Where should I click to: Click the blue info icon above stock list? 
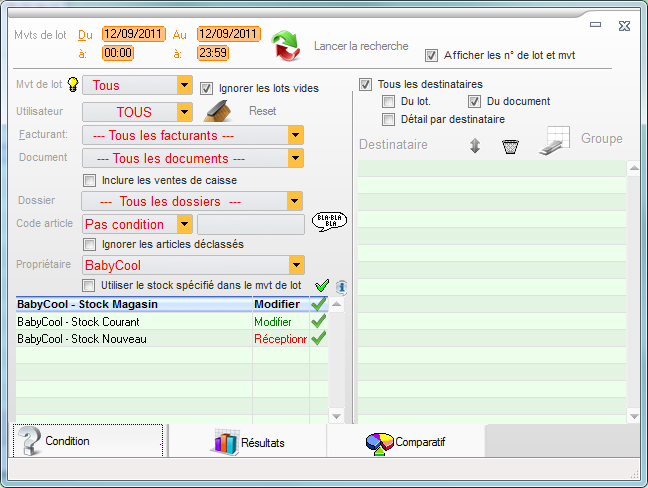coord(341,286)
